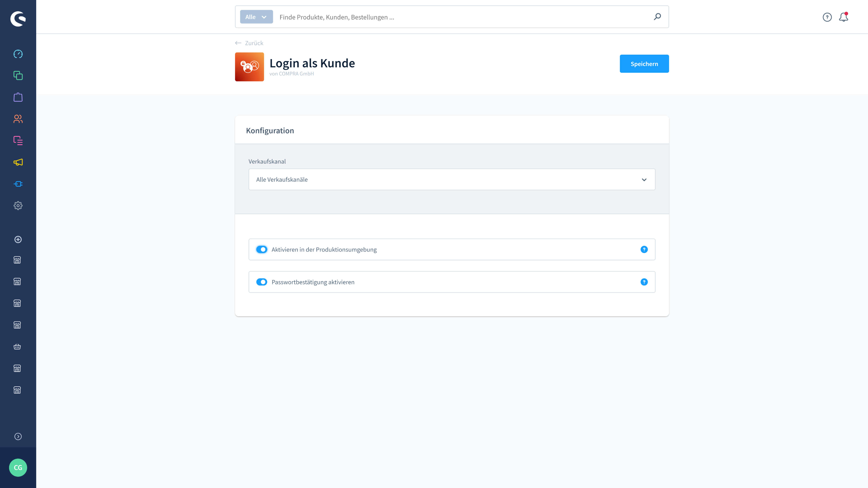Click the Speichern button
Image resolution: width=868 pixels, height=488 pixels.
click(644, 64)
